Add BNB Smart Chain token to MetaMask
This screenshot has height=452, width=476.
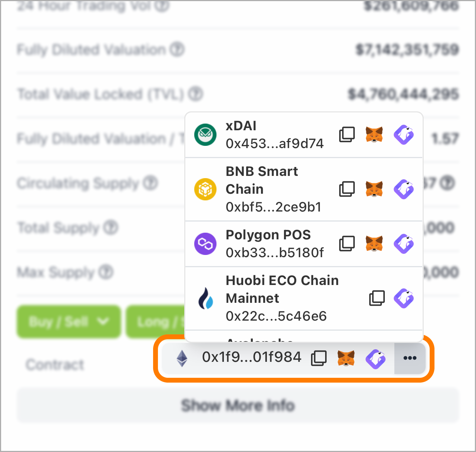pyautogui.click(x=374, y=189)
